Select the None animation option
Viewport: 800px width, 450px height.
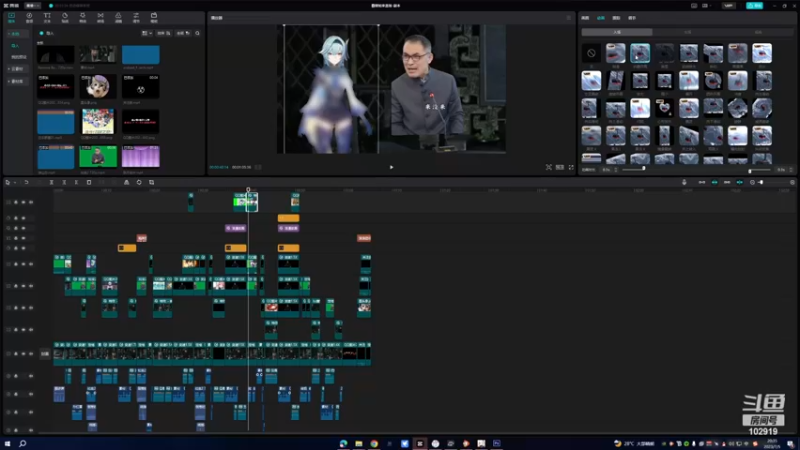pyautogui.click(x=591, y=53)
